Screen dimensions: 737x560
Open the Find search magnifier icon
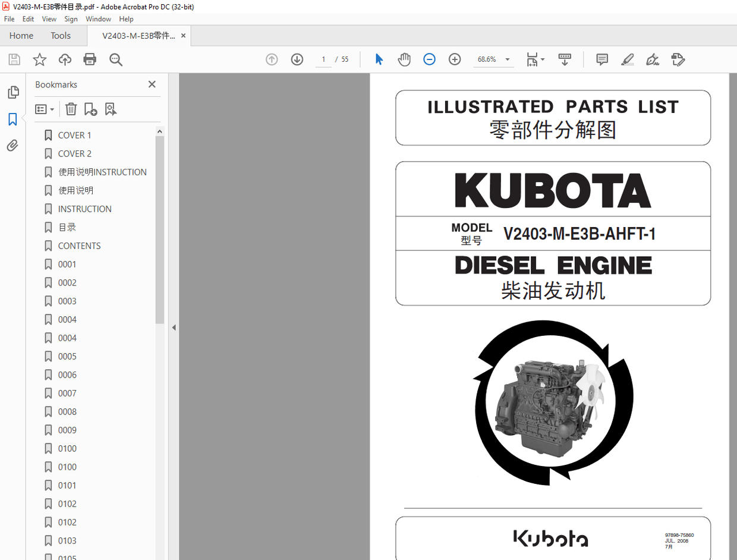116,59
